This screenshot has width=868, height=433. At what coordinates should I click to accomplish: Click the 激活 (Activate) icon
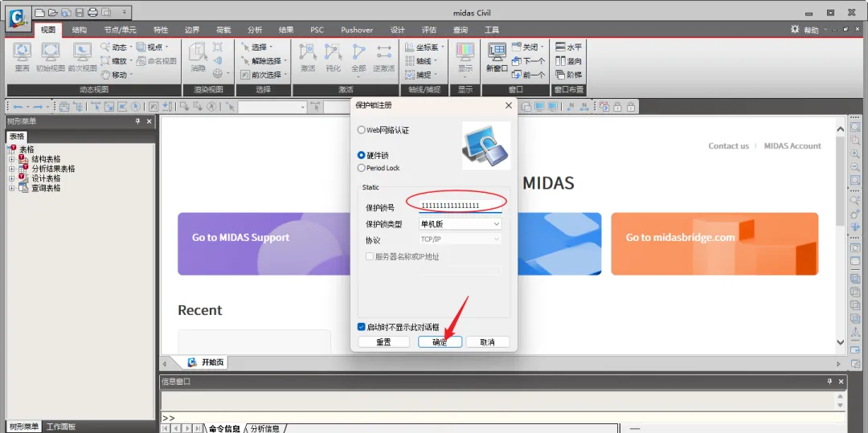(x=307, y=51)
